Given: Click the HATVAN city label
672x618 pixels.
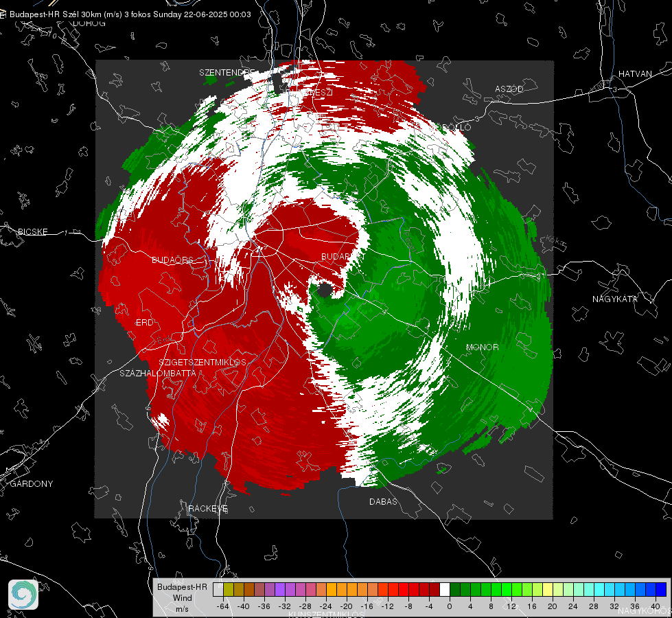Looking at the screenshot, I should [x=635, y=73].
